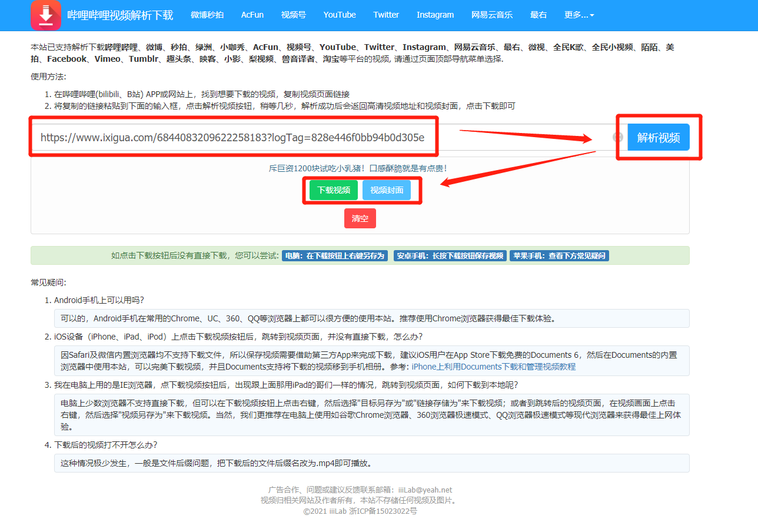Image resolution: width=758 pixels, height=532 pixels.
Task: Open the 最右 navigation item
Action: (538, 15)
